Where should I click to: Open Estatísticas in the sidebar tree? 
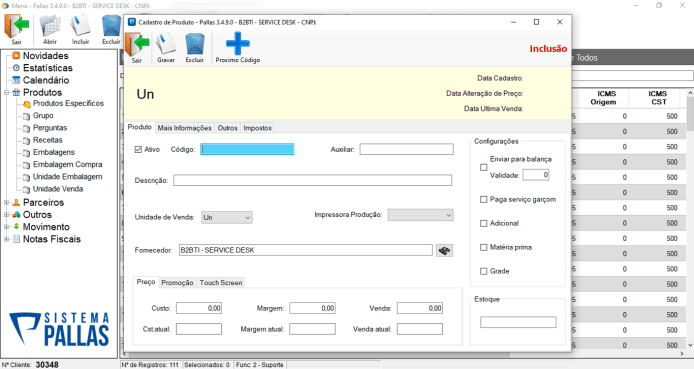point(47,68)
